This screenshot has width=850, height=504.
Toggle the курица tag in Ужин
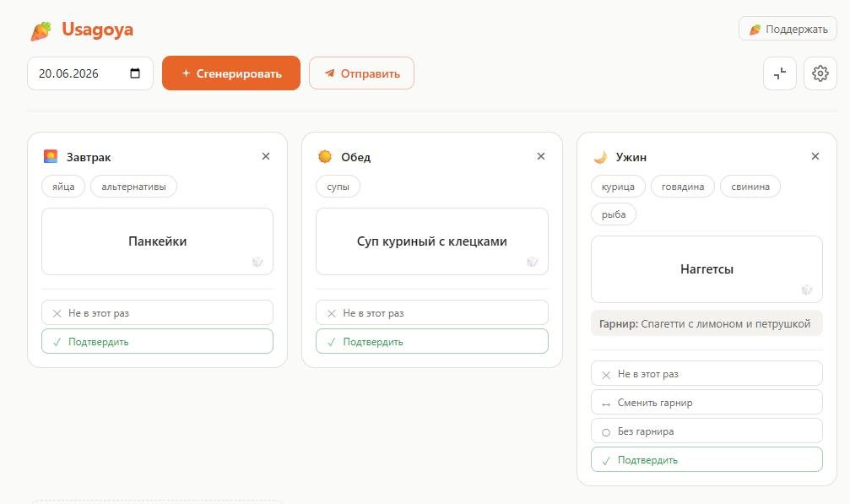[x=618, y=187]
